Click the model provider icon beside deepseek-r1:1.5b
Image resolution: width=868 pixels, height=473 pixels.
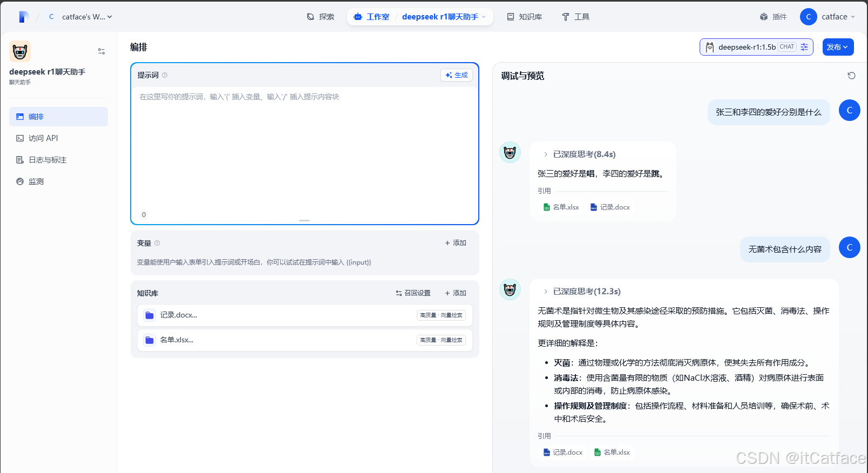[710, 47]
